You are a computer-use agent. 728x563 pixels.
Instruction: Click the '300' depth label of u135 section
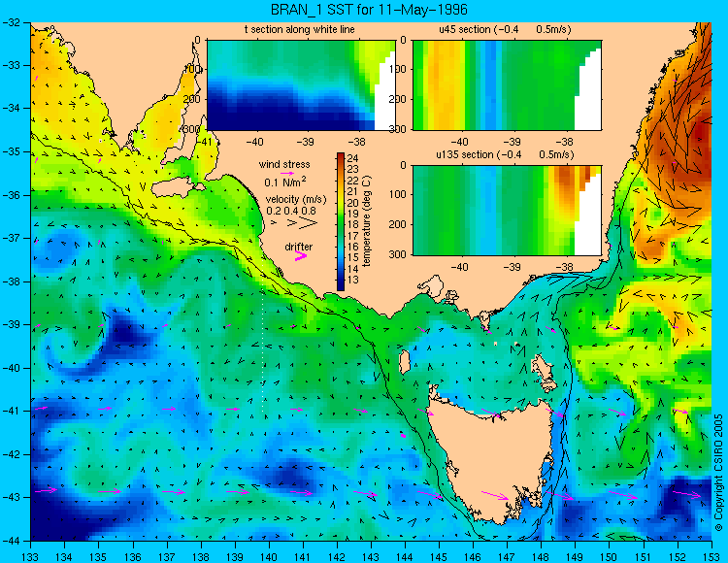click(x=399, y=254)
